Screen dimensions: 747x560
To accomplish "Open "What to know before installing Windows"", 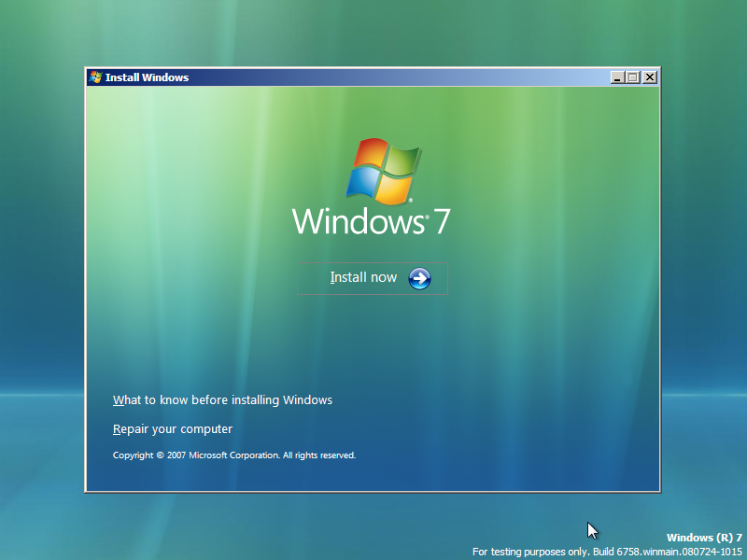I will (222, 399).
